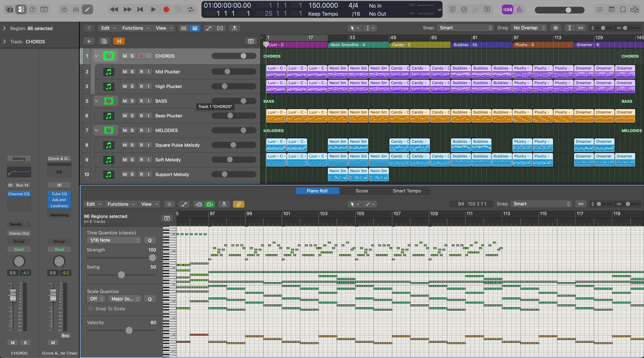Toggle the orange Hide tracks H button

(119, 41)
